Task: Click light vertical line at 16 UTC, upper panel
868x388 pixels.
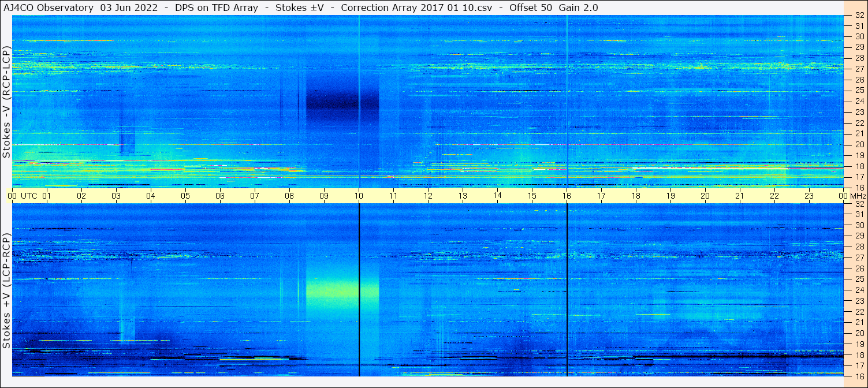Action: point(567,102)
